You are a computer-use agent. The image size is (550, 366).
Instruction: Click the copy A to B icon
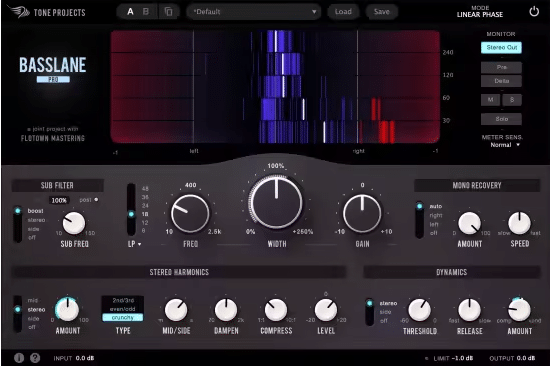169,12
